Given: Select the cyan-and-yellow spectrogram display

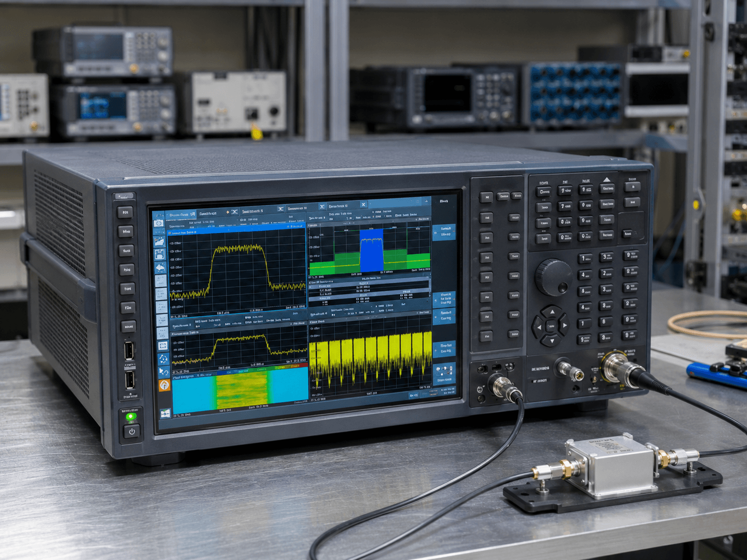Looking at the screenshot, I should tap(240, 390).
